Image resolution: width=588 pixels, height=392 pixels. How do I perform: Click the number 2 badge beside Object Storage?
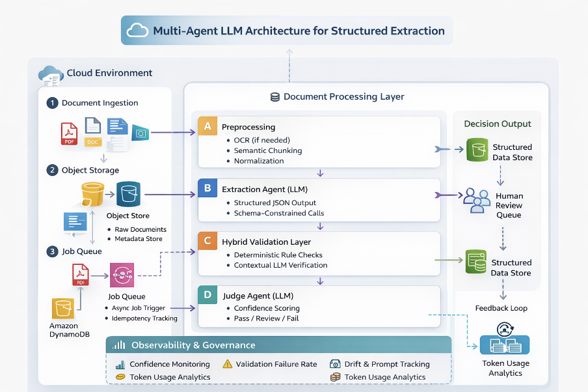(x=52, y=170)
